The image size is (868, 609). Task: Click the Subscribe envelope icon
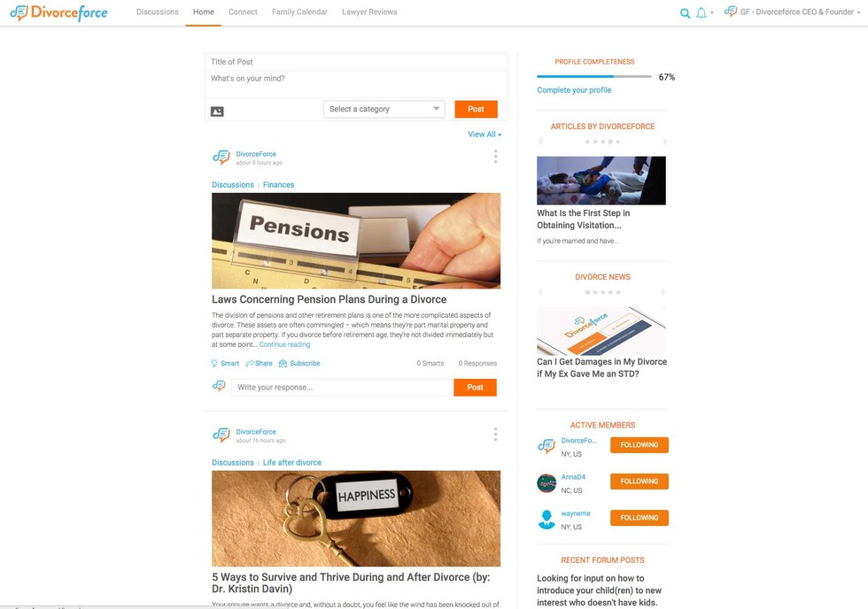click(283, 364)
